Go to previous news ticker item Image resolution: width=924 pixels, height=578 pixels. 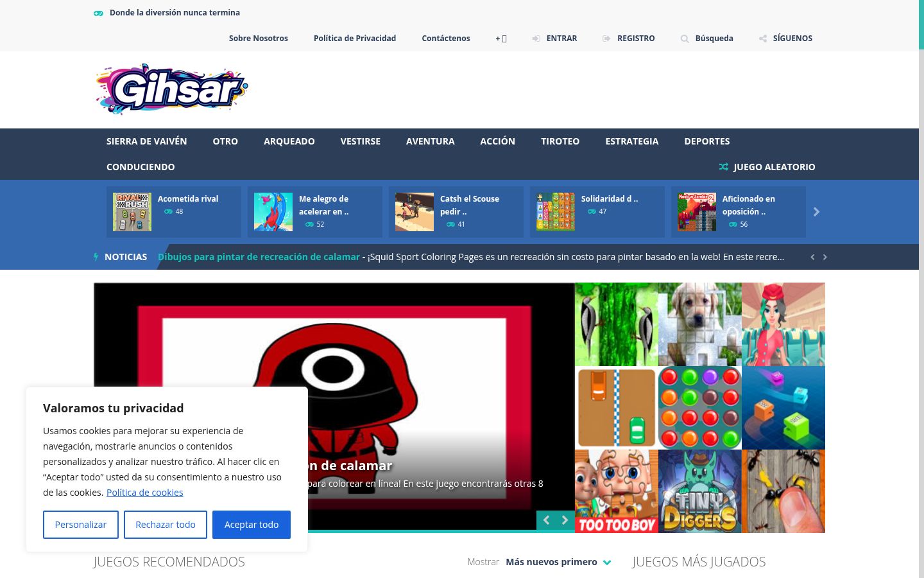tap(812, 257)
